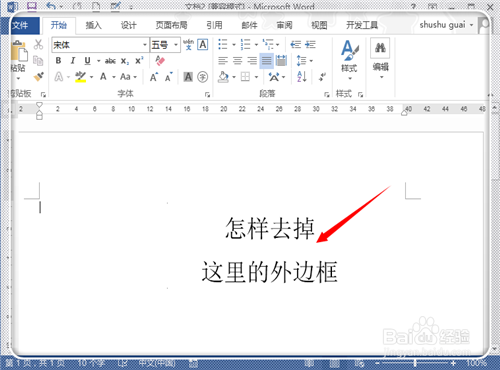The image size is (500, 370).
Task: Open the font color dropdown arrow
Action: 114,77
